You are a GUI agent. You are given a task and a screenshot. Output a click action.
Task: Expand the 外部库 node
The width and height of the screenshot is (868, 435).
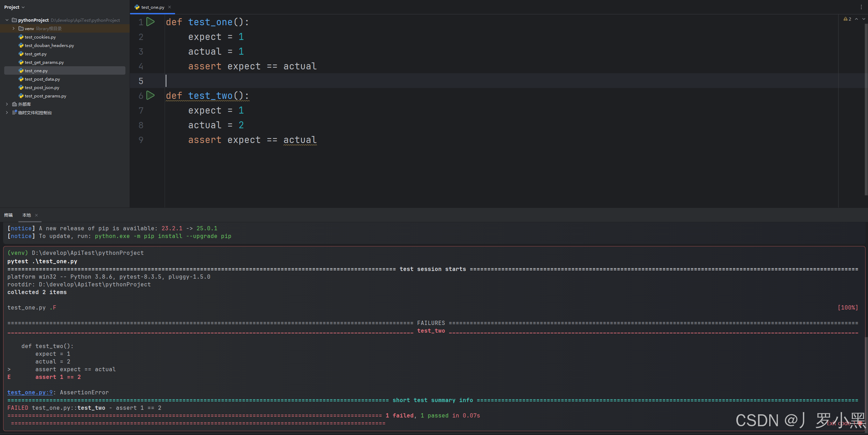click(x=7, y=104)
